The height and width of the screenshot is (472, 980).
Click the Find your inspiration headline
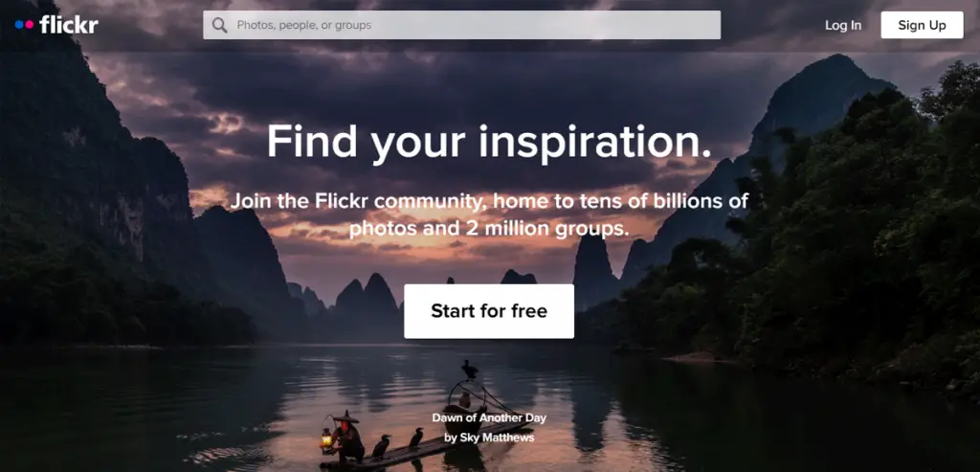(x=489, y=142)
